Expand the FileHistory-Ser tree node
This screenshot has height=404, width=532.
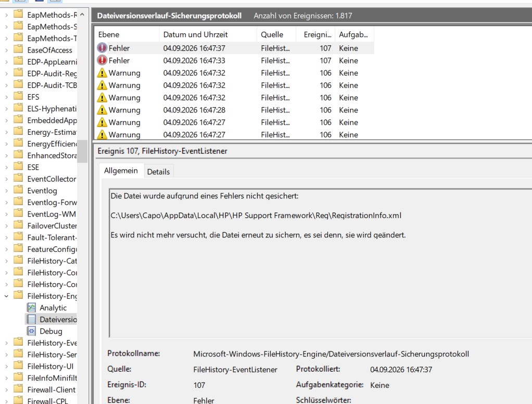(x=6, y=355)
